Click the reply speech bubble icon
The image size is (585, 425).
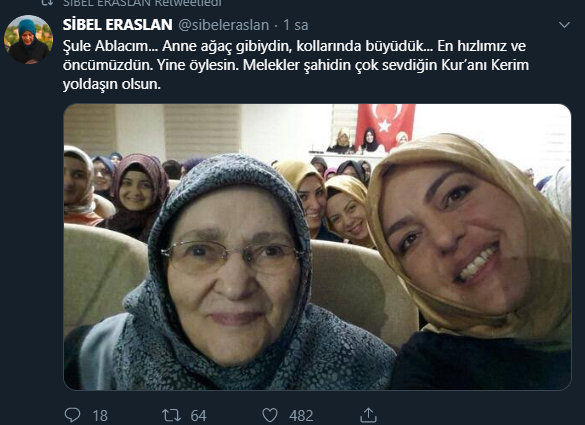[72, 415]
